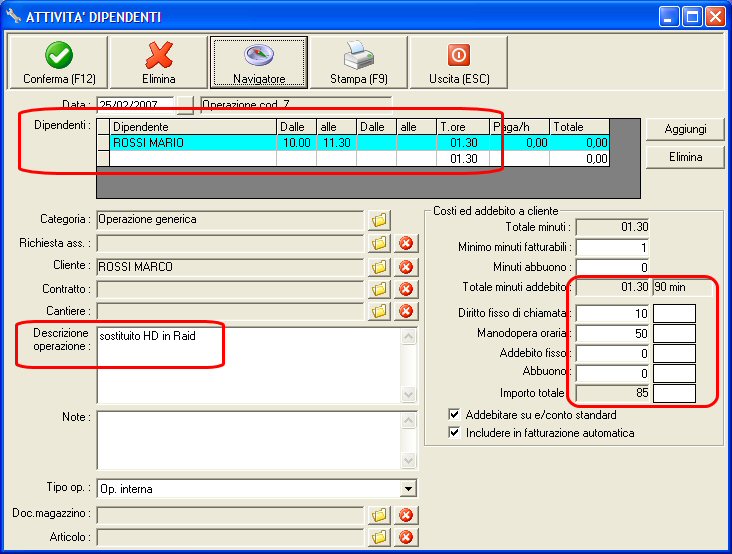Clear the Cantiere field with red X

point(406,311)
